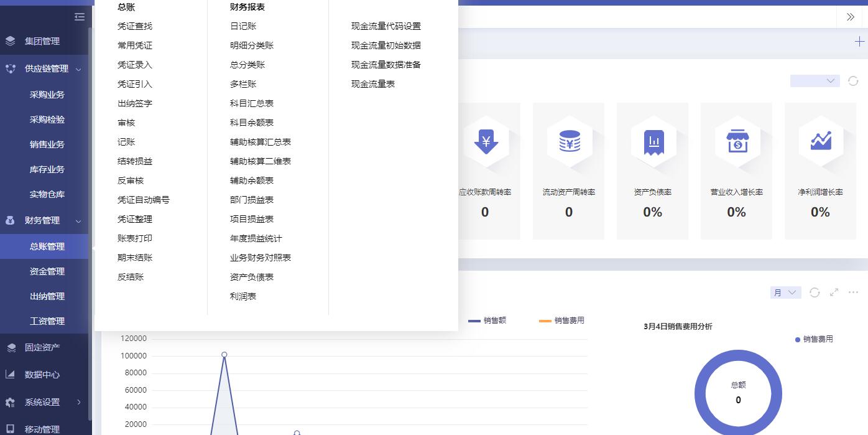Select 总账管理 in the sidebar
The height and width of the screenshot is (435, 868).
(46, 246)
